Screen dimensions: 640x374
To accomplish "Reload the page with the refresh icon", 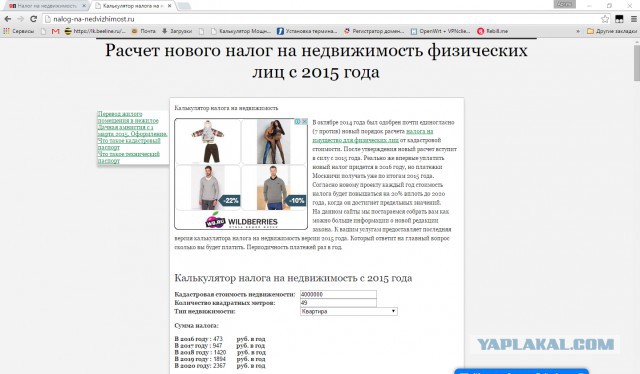I will 33,19.
